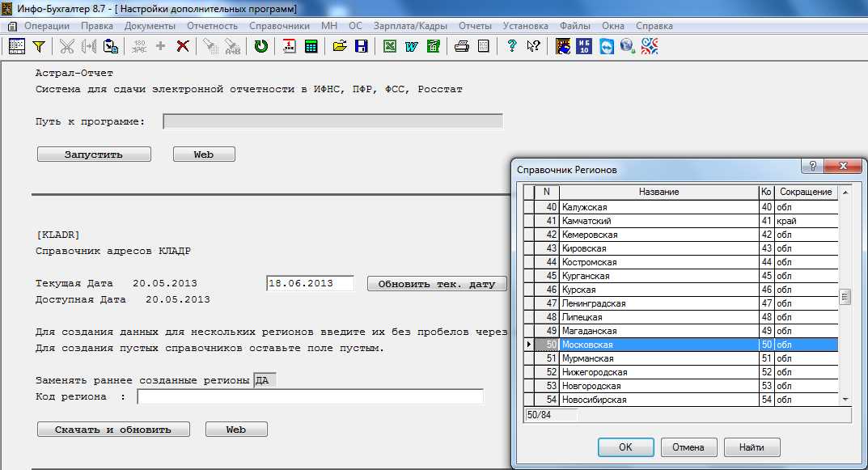Select the Камчатский region row

pyautogui.click(x=681, y=221)
